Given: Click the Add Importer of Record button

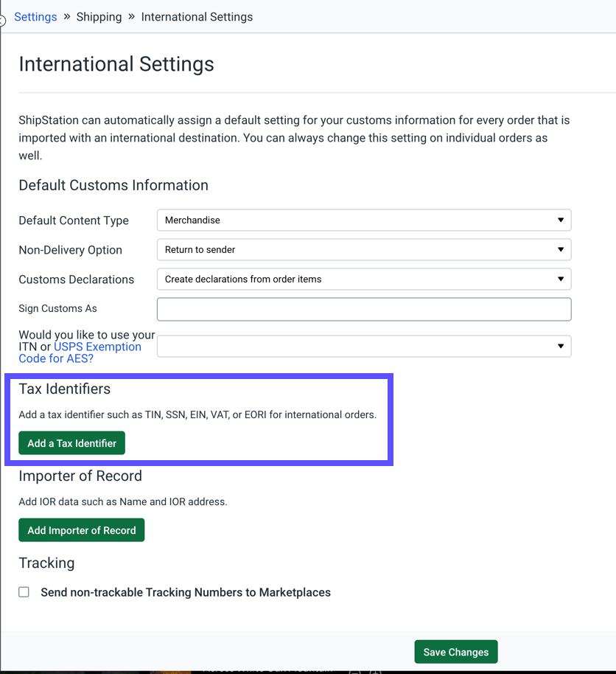Looking at the screenshot, I should (81, 529).
